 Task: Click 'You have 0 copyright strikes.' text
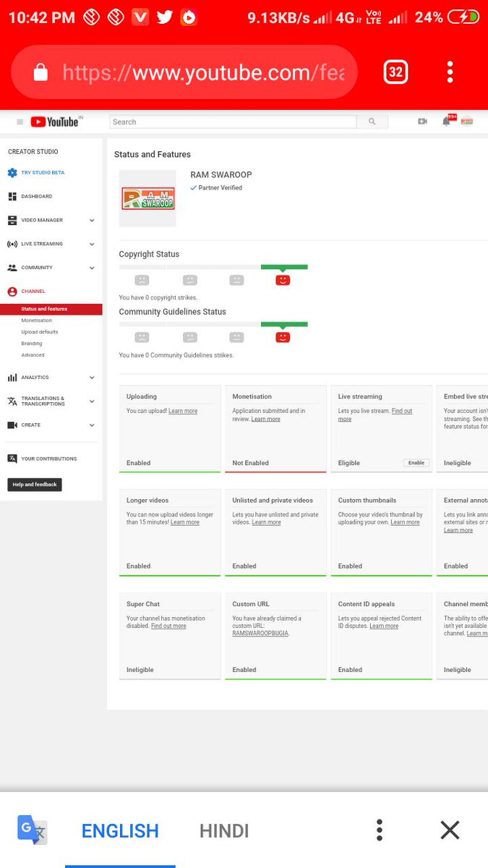tap(158, 298)
